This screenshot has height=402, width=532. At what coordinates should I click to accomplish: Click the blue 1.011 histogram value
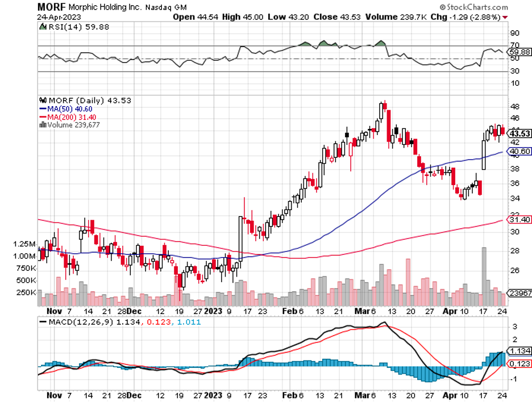coord(189,322)
